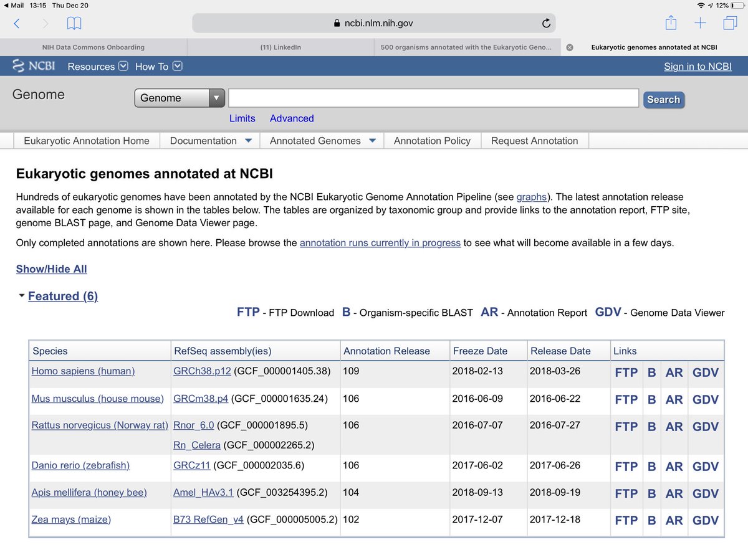Click Sign in to NCBI
This screenshot has height=560, width=748.
click(x=698, y=67)
